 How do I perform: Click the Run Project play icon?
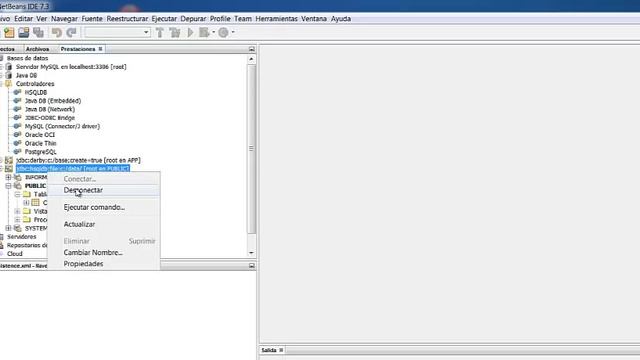pos(190,32)
